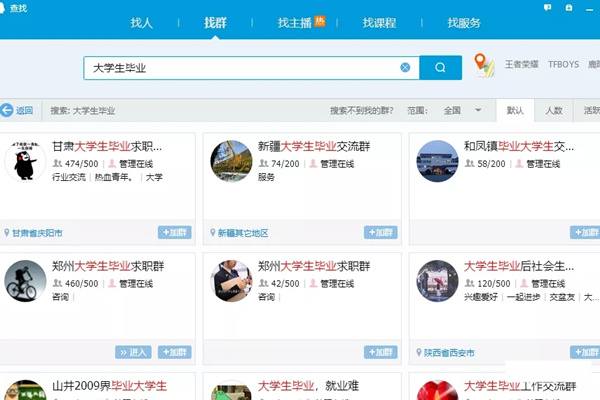The image size is (600, 400).
Task: Click 加群 on the 甘肃大学生毕业求职群 card
Action: click(x=174, y=233)
